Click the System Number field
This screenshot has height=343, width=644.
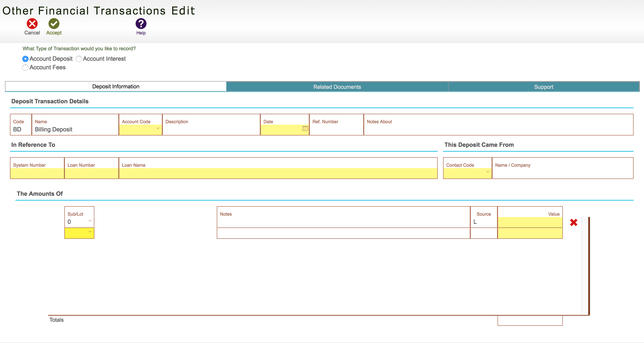click(37, 173)
